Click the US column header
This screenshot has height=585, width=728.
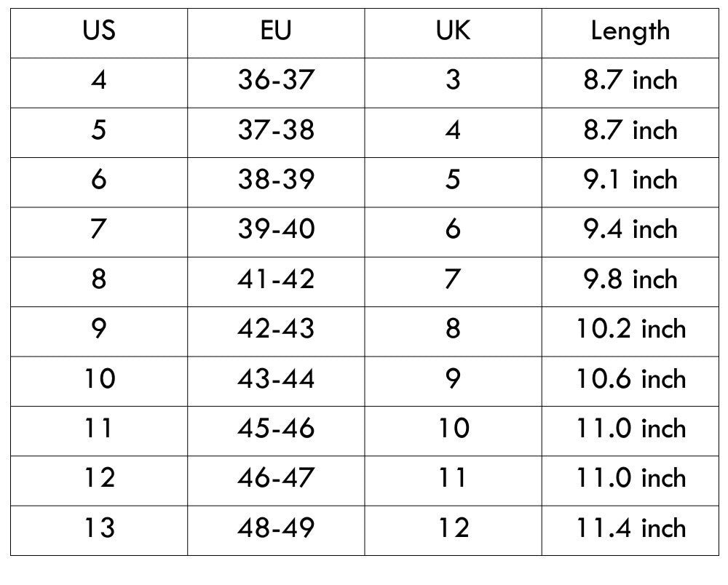pyautogui.click(x=99, y=33)
